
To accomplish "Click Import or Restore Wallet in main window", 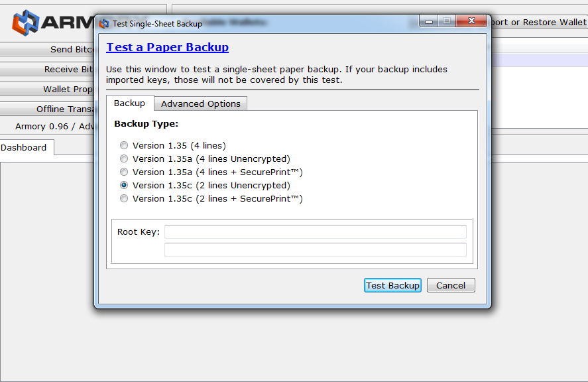I will tap(538, 22).
